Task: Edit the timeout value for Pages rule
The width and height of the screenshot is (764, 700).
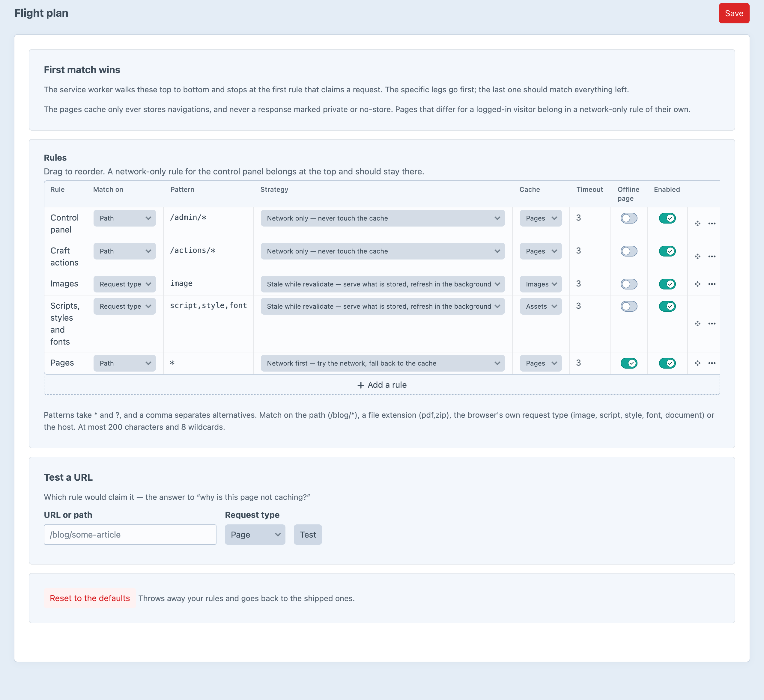Action: point(590,363)
